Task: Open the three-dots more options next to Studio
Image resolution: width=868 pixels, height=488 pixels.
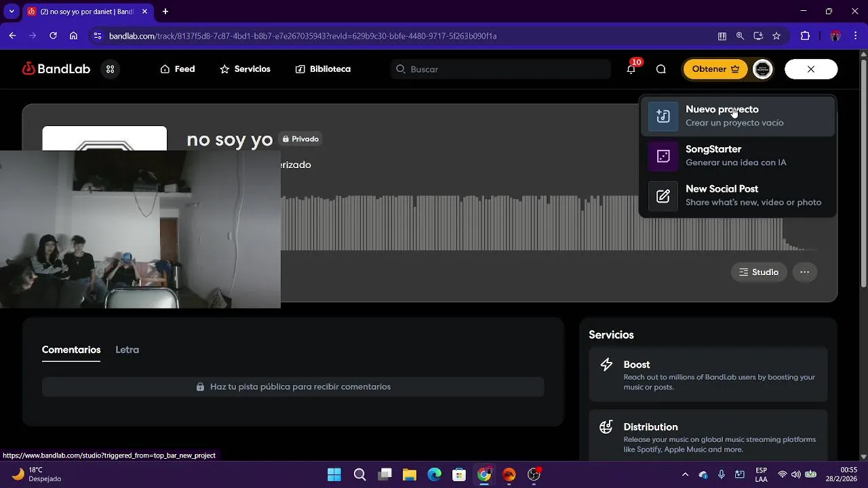Action: click(x=804, y=272)
